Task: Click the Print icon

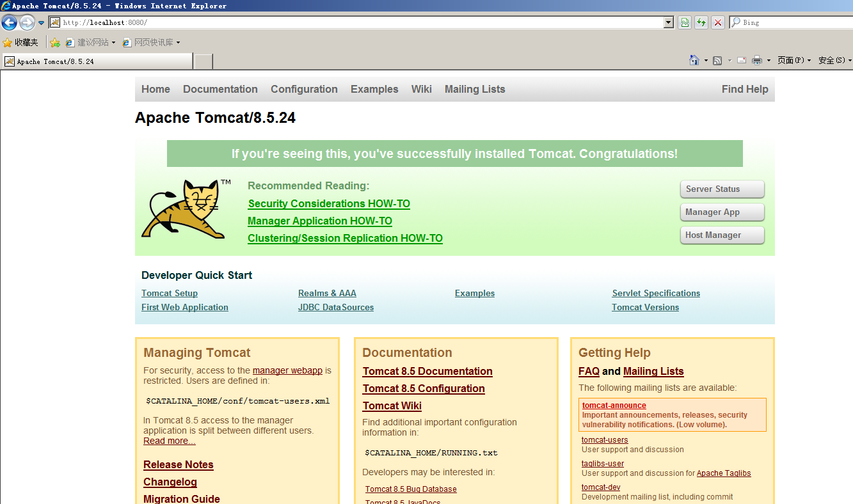Action: tap(758, 60)
